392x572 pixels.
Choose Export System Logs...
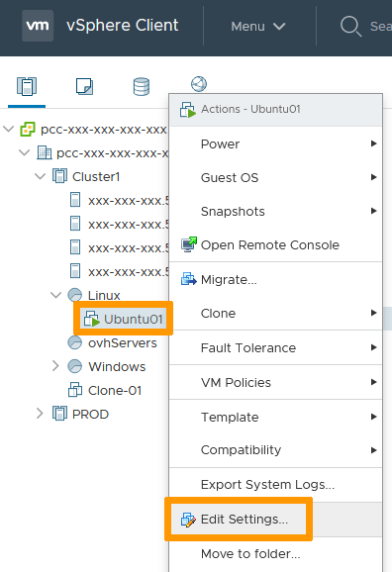tap(275, 485)
